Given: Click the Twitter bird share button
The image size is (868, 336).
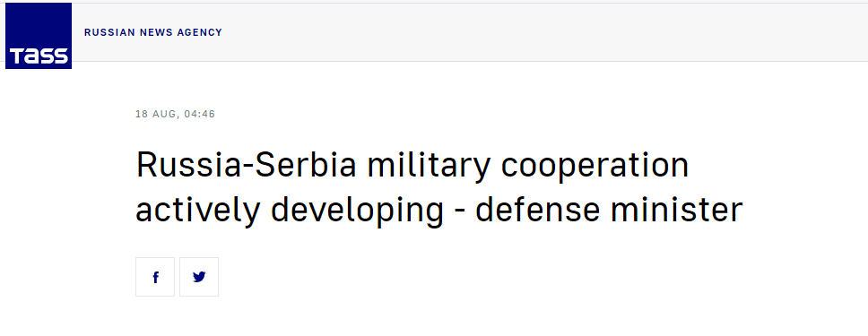Looking at the screenshot, I should pyautogui.click(x=199, y=277).
